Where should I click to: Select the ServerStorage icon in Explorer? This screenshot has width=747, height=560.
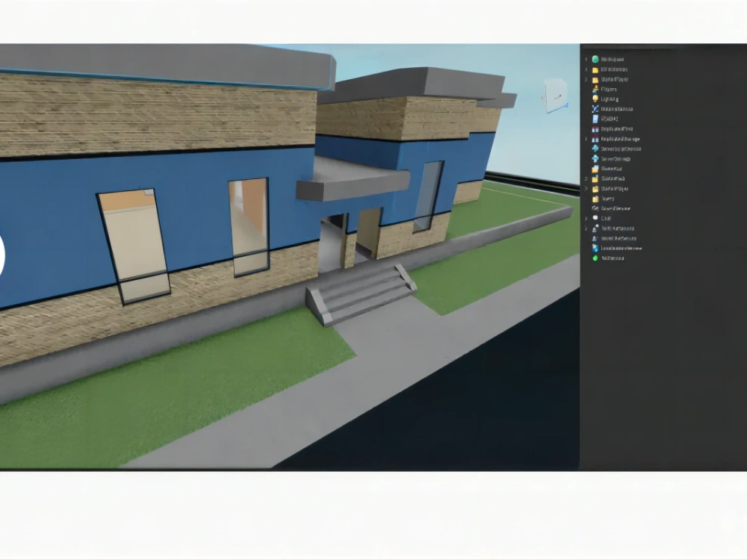pyautogui.click(x=595, y=158)
